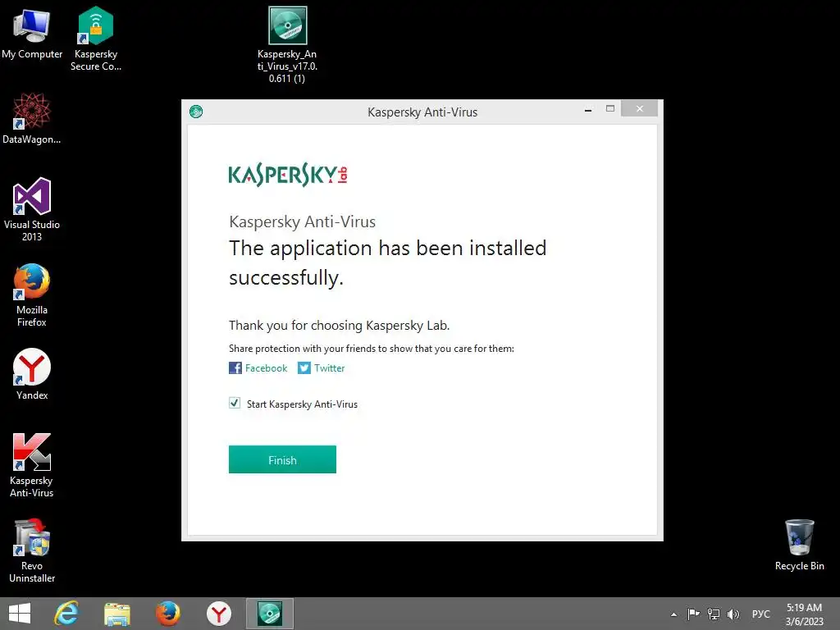Close the Kaspersky Anti-Virus installer window
The width and height of the screenshot is (840, 630).
click(640, 109)
